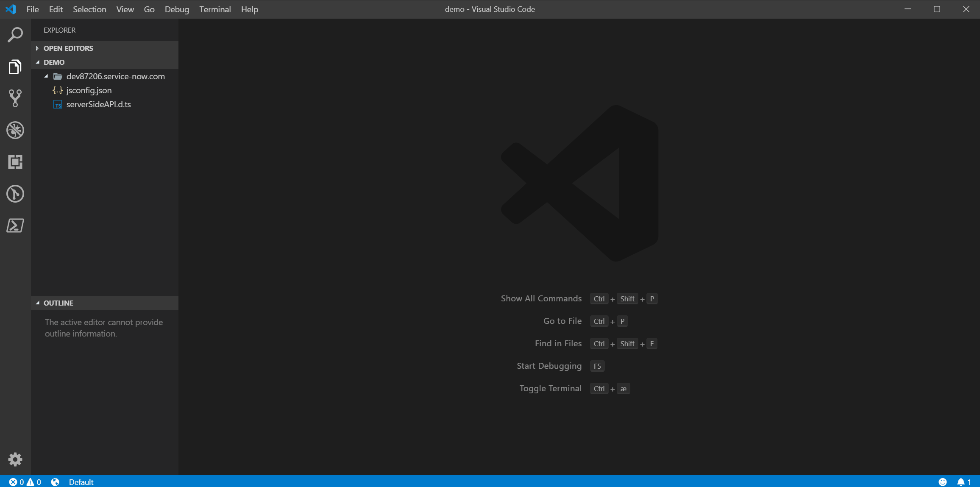Collapse the dev87206.service-now.com folder
The height and width of the screenshot is (487, 980).
pos(115,76)
